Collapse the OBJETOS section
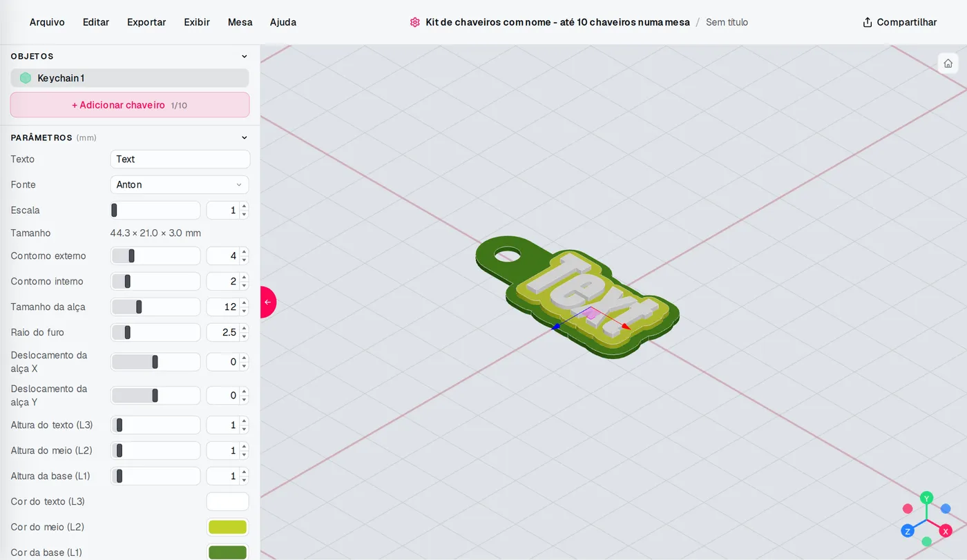Viewport: 967px width, 560px height. pyautogui.click(x=244, y=57)
